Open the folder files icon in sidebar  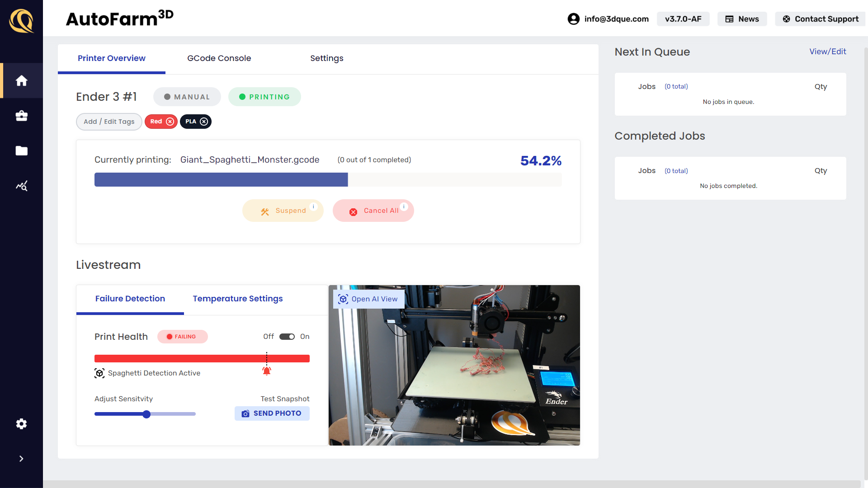tap(21, 151)
